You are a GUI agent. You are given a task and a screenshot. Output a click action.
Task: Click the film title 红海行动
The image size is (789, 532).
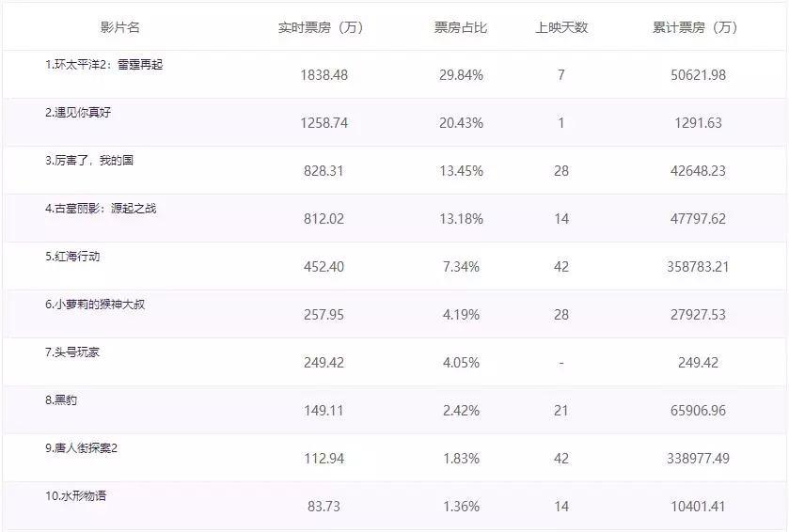pyautogui.click(x=72, y=257)
